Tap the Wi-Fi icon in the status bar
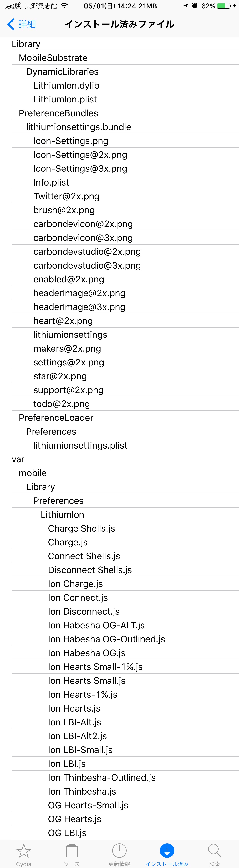 pos(64,6)
